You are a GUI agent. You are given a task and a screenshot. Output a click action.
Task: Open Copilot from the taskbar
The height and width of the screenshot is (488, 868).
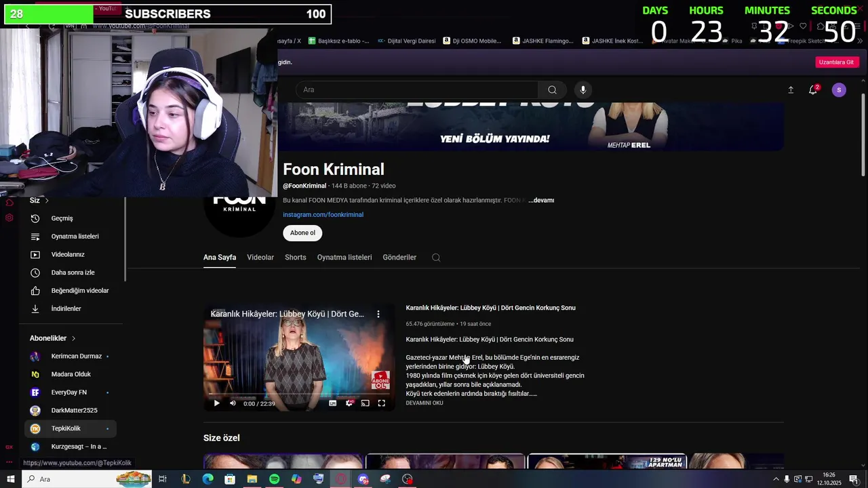tap(296, 479)
